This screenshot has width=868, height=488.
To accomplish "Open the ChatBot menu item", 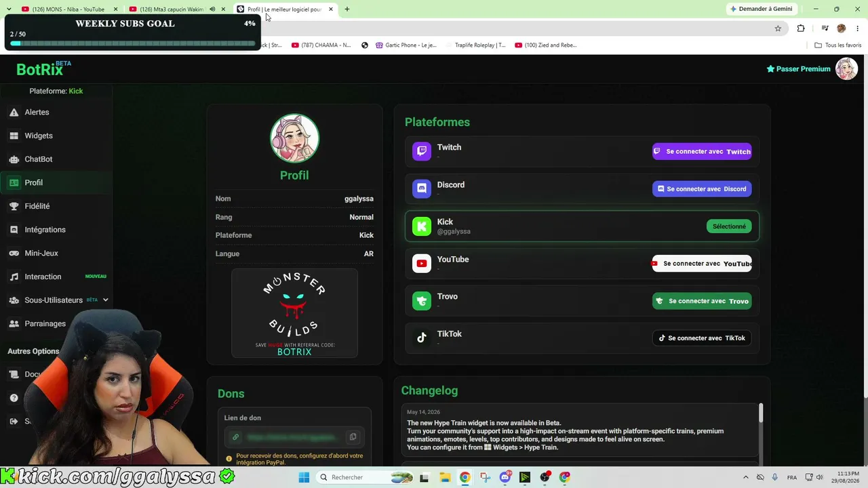I will [x=39, y=159].
